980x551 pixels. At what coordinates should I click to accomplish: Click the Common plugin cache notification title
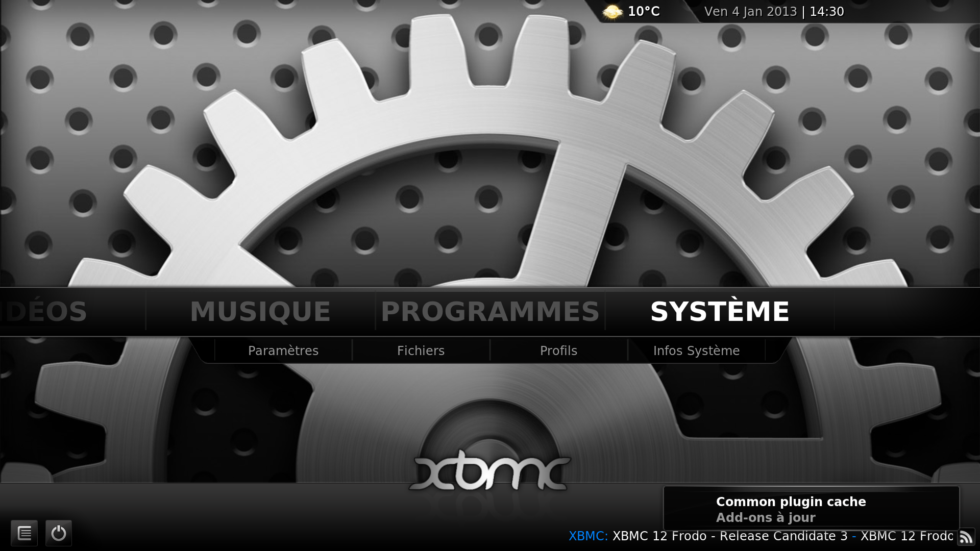[x=791, y=502]
